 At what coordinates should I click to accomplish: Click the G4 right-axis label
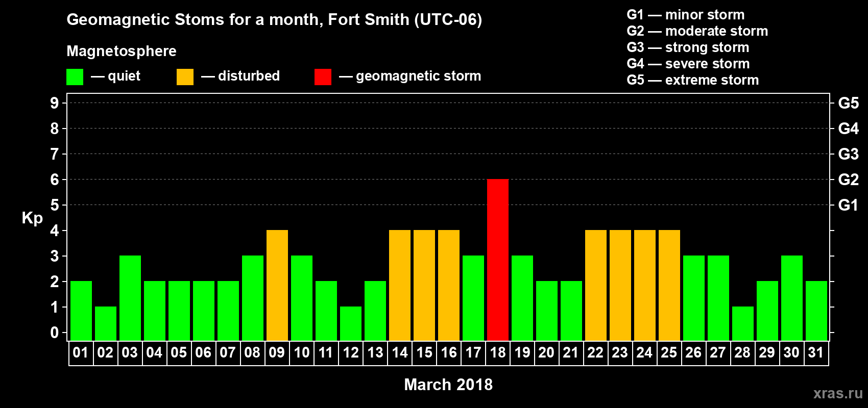pyautogui.click(x=849, y=129)
